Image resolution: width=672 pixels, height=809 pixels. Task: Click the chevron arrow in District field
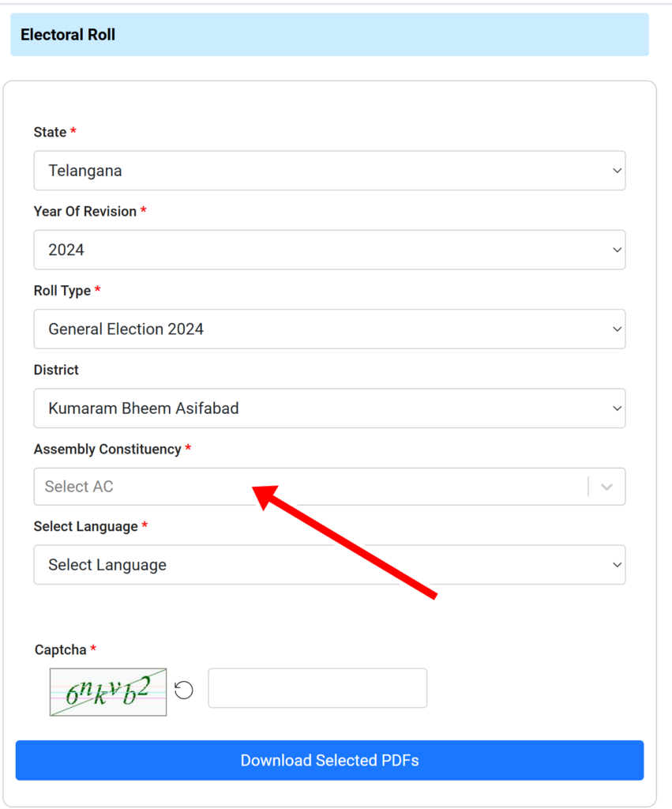617,408
